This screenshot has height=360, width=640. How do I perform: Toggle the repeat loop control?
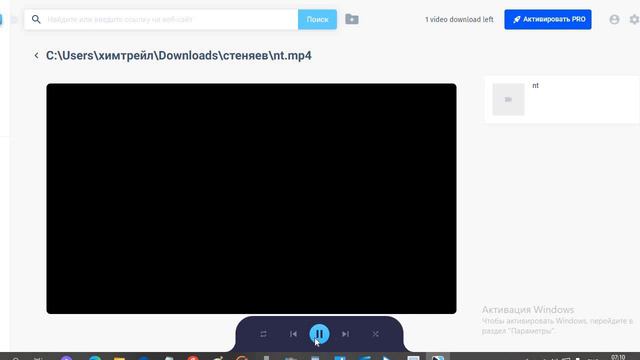263,334
